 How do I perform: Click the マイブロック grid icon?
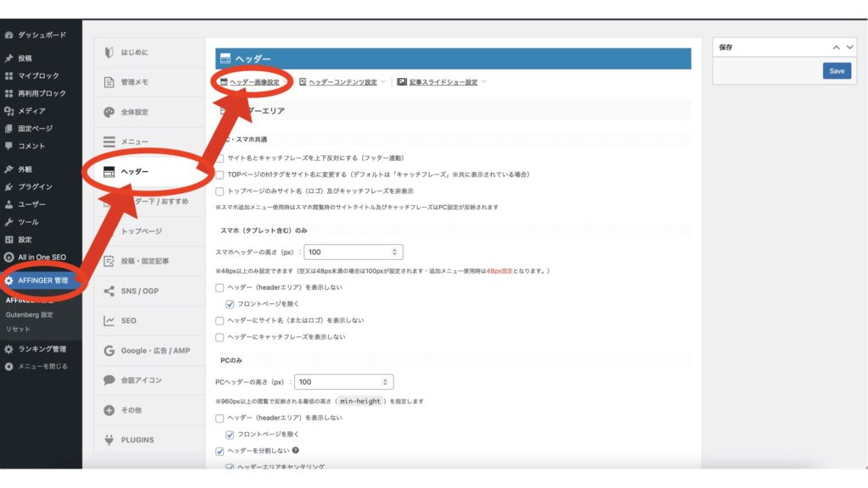click(8, 75)
